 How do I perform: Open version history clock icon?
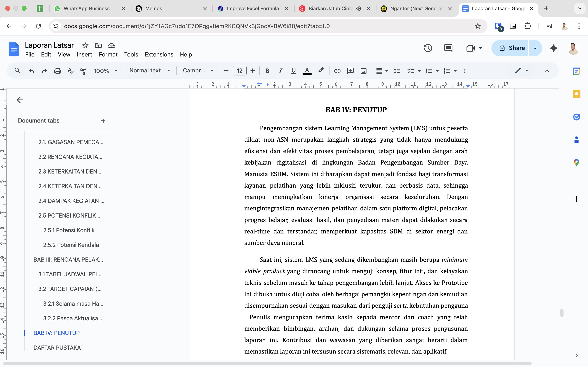click(x=428, y=48)
